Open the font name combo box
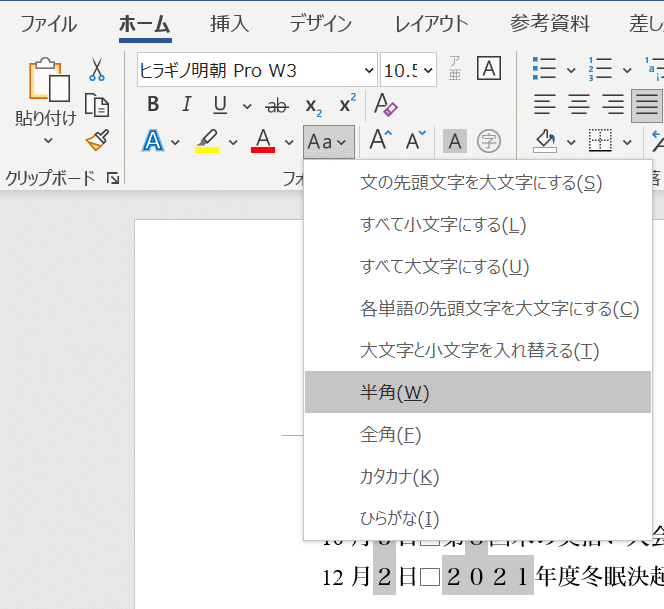 pos(257,70)
